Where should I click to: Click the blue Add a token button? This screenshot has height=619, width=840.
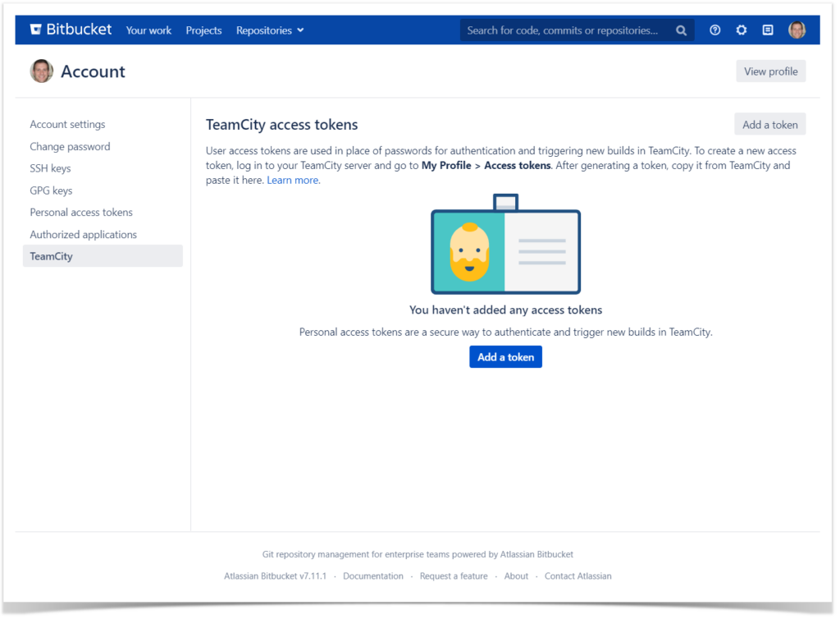(x=505, y=356)
